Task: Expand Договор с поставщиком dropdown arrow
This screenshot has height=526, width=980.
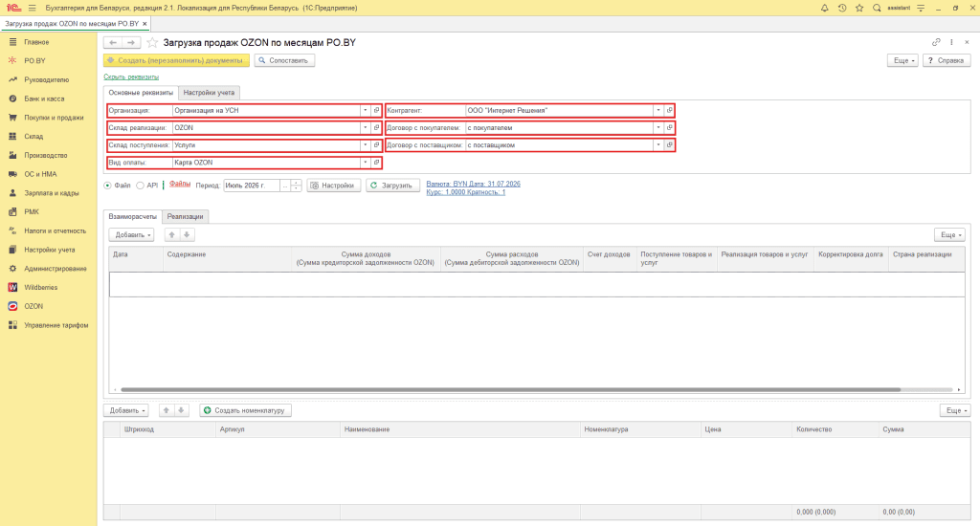Action: pos(658,145)
